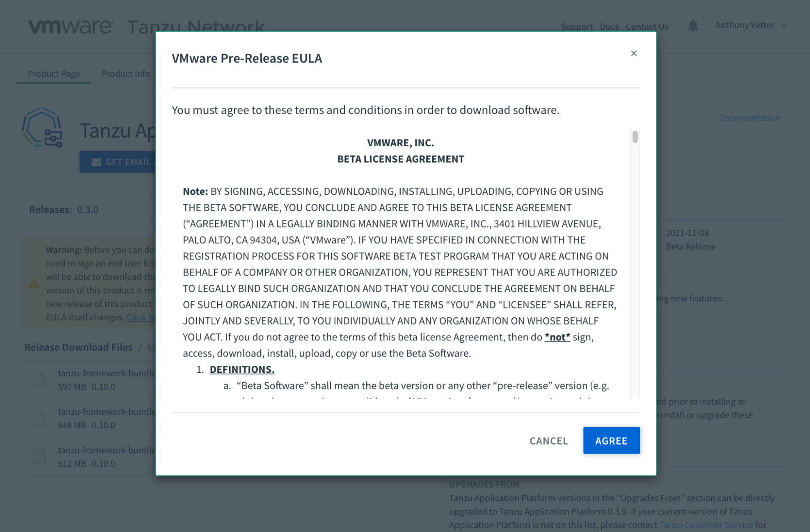The height and width of the screenshot is (532, 810).
Task: Switch to the Product Info tab
Action: pos(126,74)
